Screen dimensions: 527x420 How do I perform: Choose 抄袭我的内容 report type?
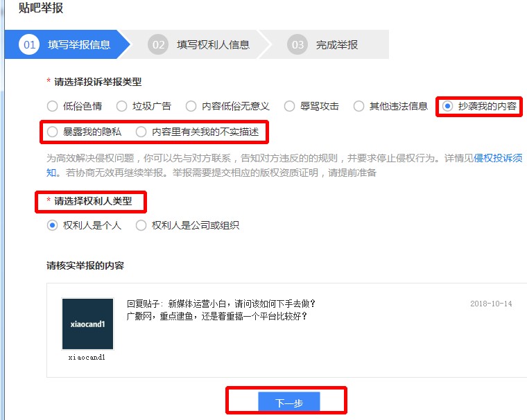click(x=447, y=106)
